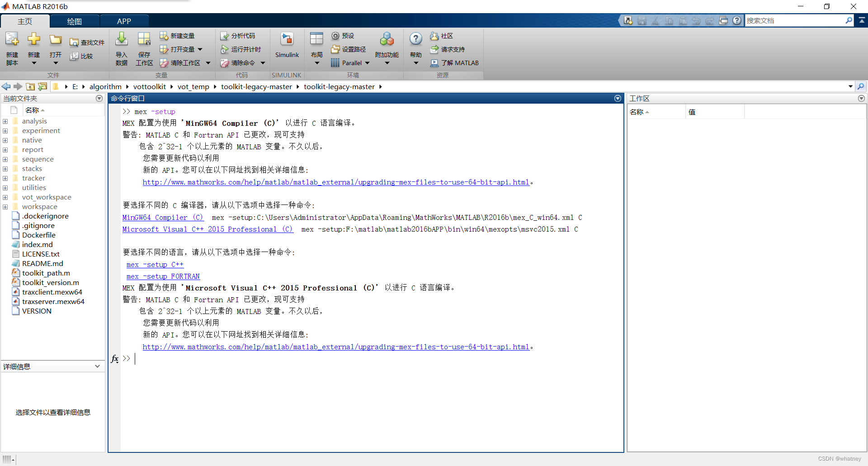Switch to the 主页 tab
Viewport: 868px width, 466px height.
click(25, 21)
